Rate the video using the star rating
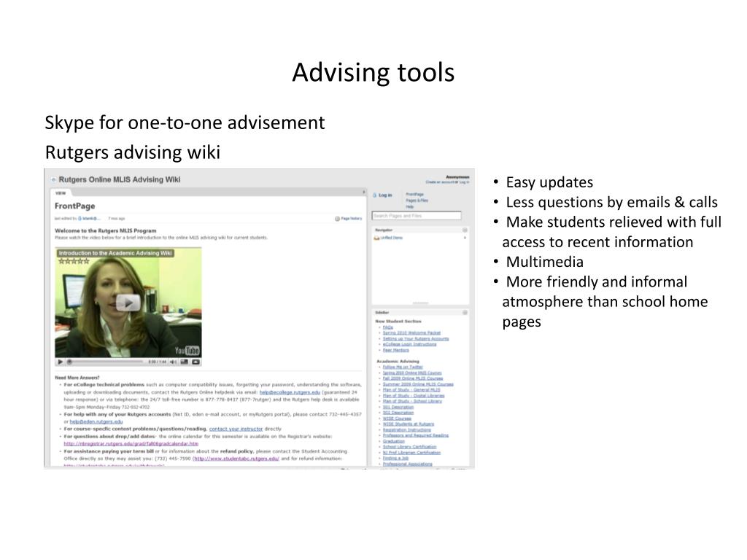 74,261
